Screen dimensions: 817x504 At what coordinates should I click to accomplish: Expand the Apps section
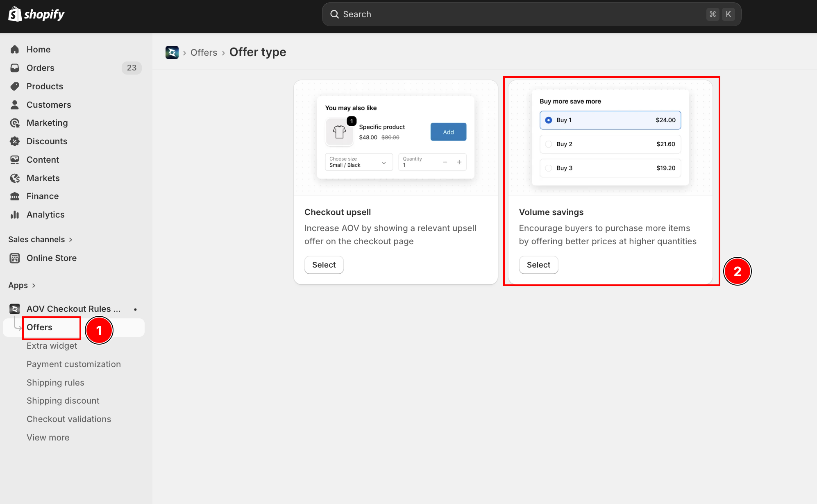tap(22, 286)
